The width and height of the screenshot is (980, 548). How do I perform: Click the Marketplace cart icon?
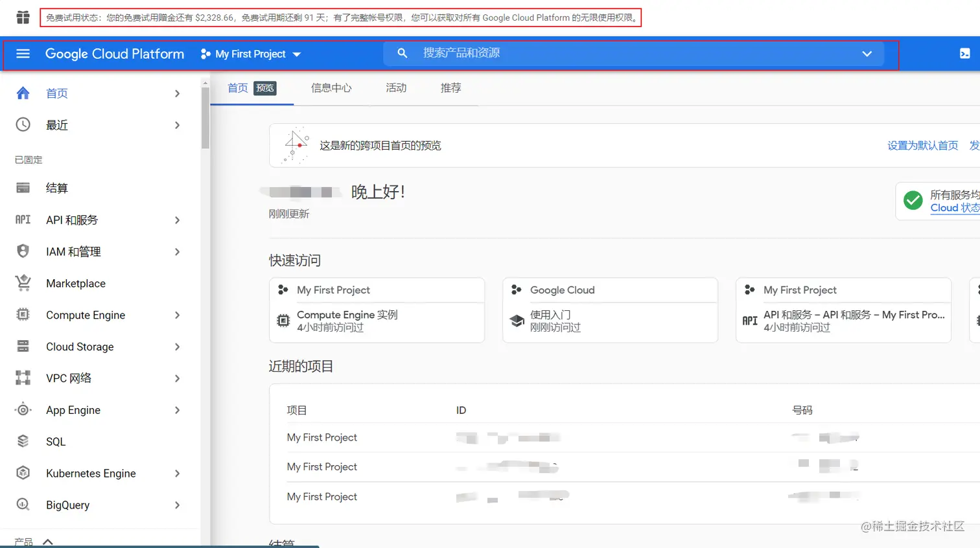23,282
